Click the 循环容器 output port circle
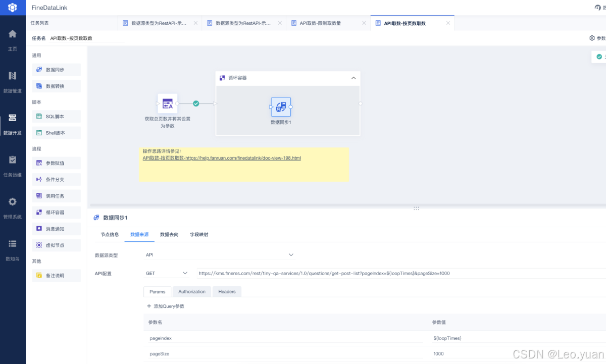 pos(361,103)
